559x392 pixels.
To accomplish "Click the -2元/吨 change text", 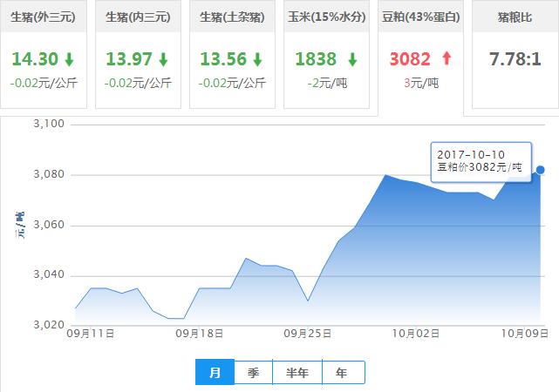I will 327,83.
